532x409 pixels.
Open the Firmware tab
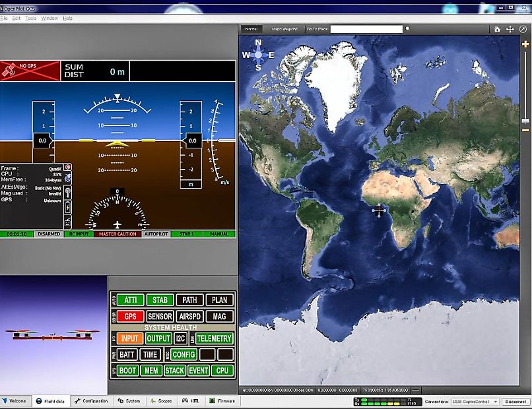tap(222, 401)
